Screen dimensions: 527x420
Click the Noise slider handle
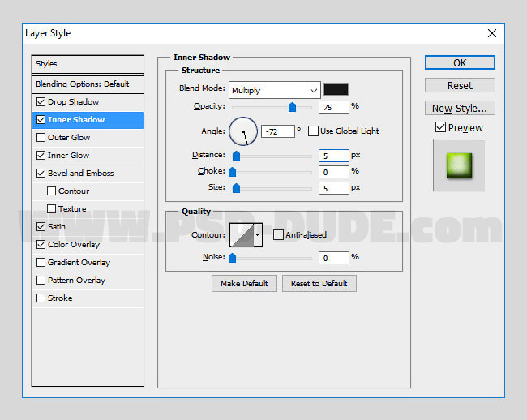pos(232,258)
